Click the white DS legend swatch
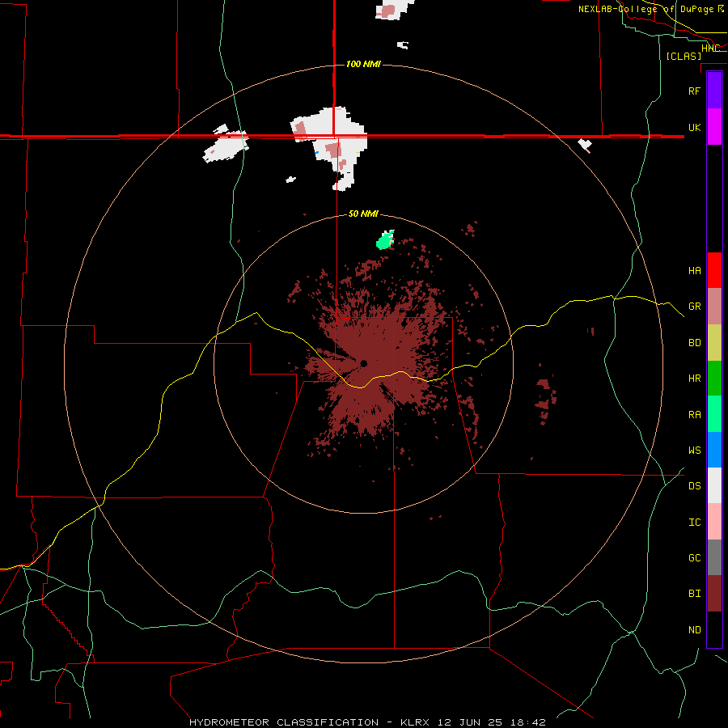728x728 pixels. pos(714,485)
